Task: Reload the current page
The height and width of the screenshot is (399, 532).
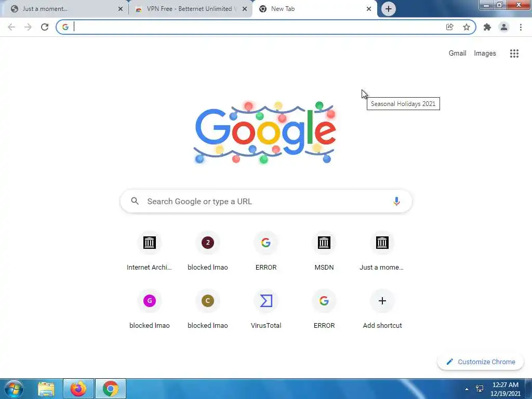Action: (x=45, y=27)
